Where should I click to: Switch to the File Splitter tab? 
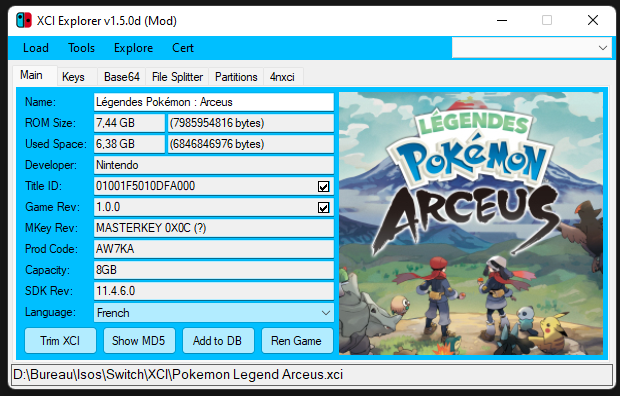(177, 77)
